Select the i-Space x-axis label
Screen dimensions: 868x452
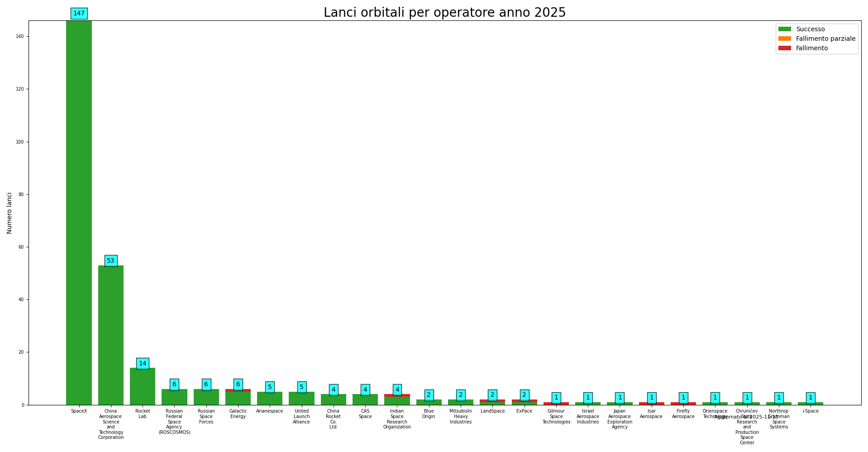(810, 411)
